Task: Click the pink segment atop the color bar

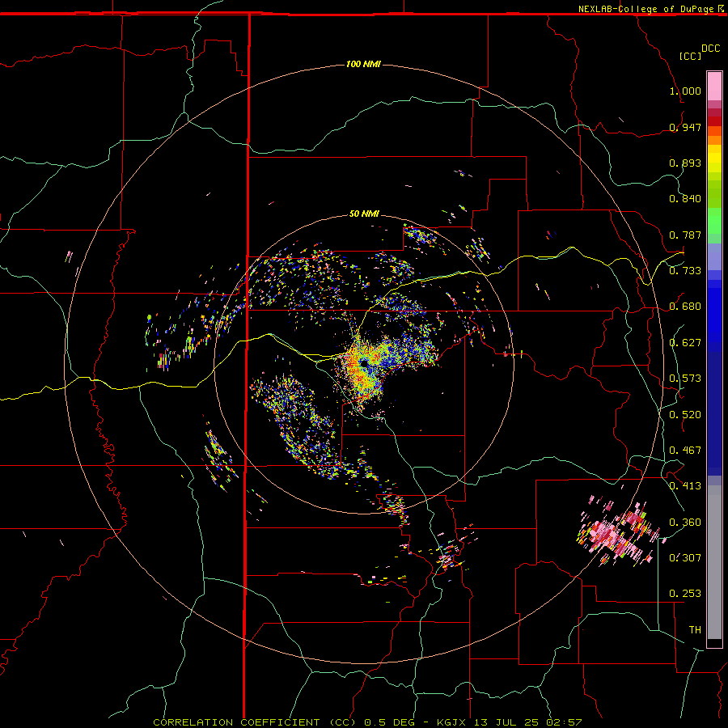Action: pos(714,86)
